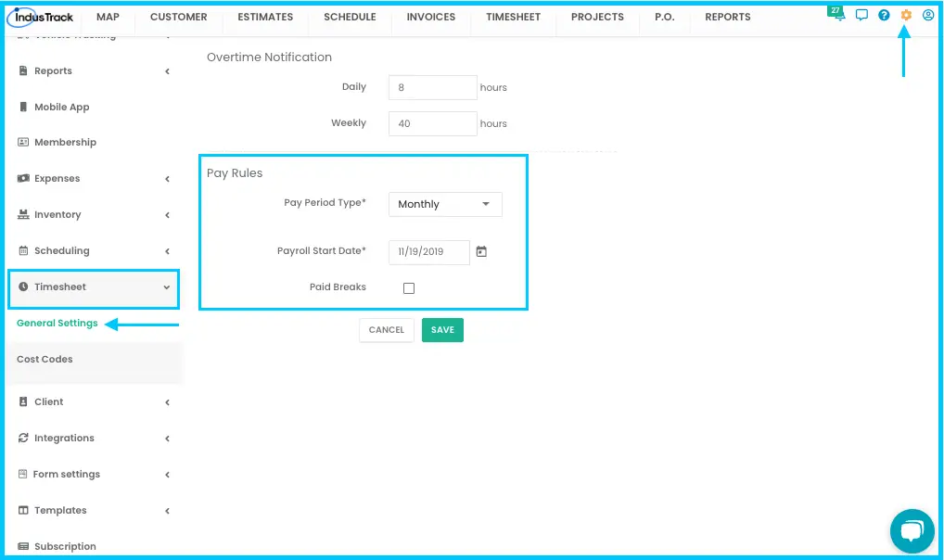Expand the Integrations sidebar chevron

click(x=167, y=439)
